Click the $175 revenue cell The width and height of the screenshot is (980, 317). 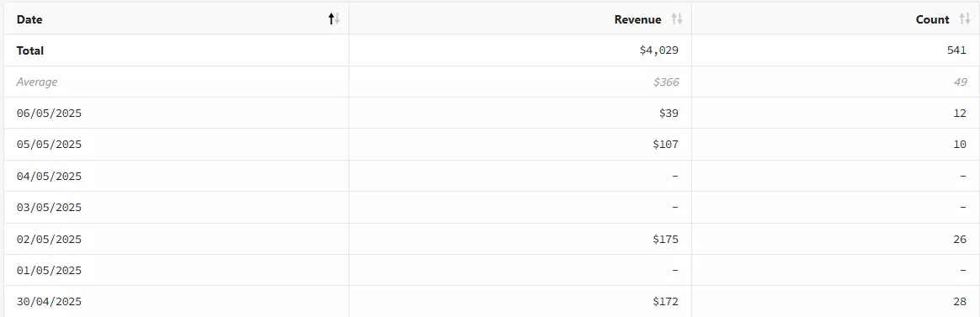666,239
